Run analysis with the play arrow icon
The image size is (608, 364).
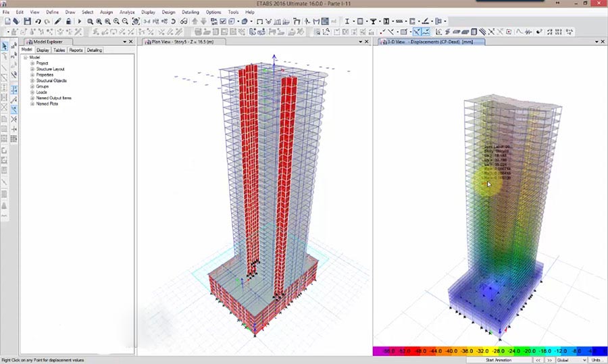[x=80, y=22]
